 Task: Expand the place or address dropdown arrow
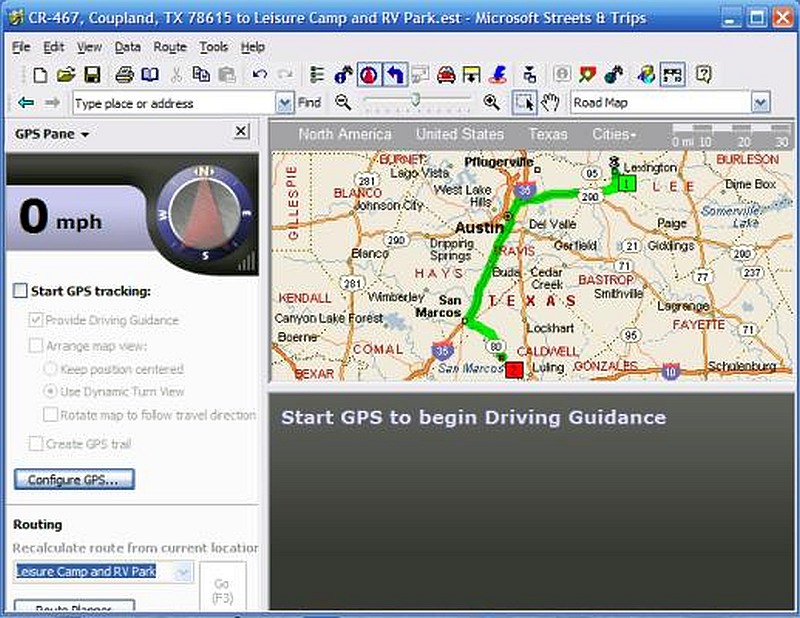[284, 103]
